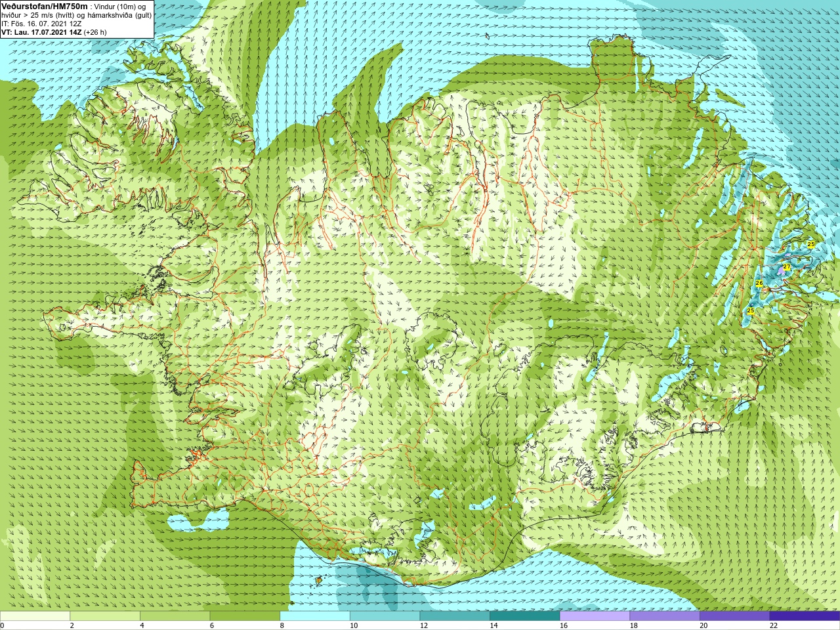Click the darkest purple legend swatch above 22
840x630 pixels.
[805, 616]
